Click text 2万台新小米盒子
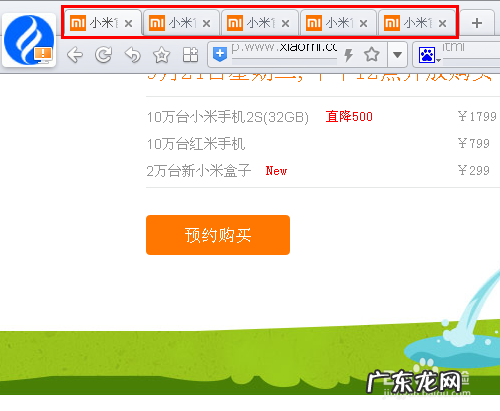Screen dimensions: 500x411 click(x=199, y=171)
